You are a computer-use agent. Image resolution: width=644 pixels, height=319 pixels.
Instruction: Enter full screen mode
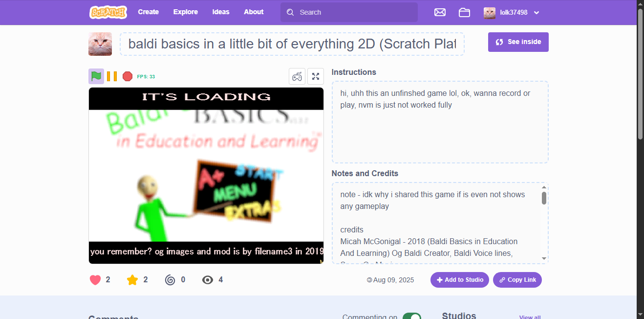tap(316, 76)
